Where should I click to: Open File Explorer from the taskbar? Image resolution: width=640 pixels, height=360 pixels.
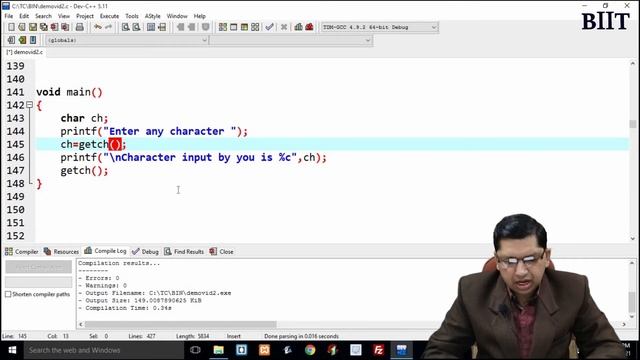[x=219, y=350]
